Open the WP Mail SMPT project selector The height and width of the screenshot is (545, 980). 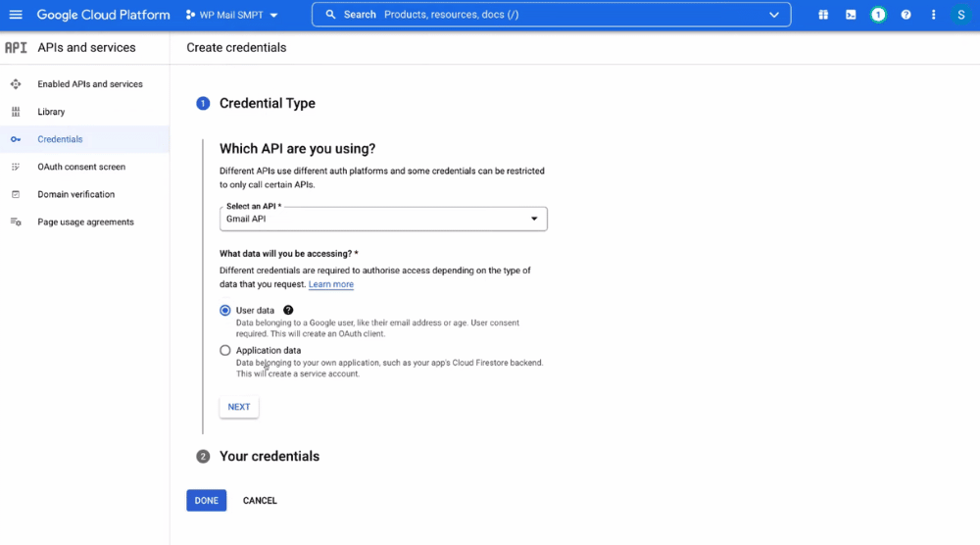[232, 15]
